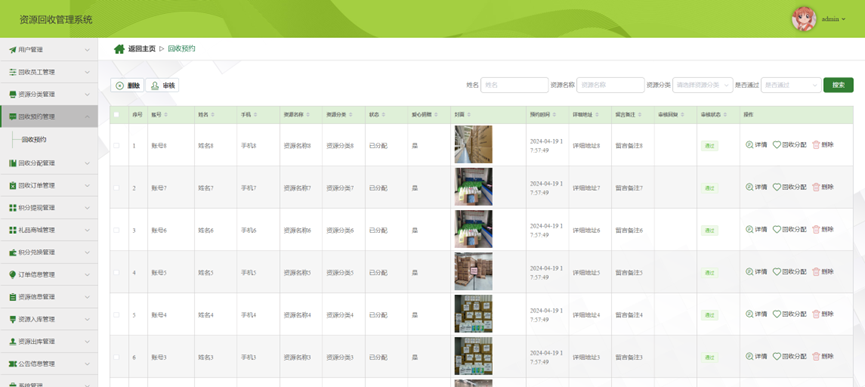Click the 回收预约 breadcrumb label
Screen dimensions: 865x387
click(x=181, y=49)
